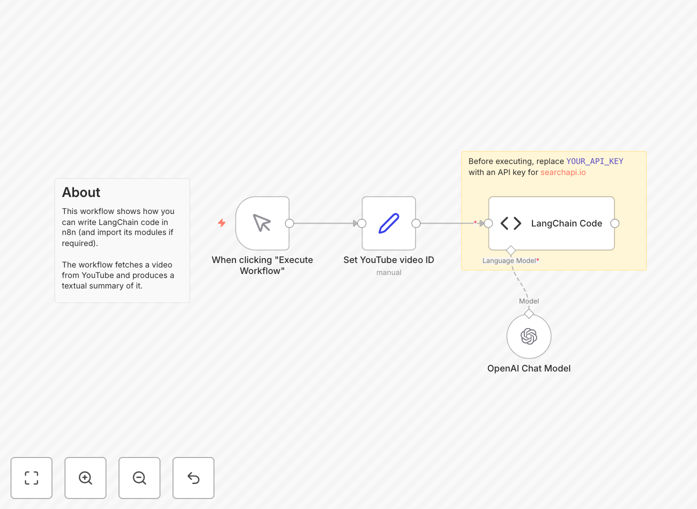
Task: Click the fit-to-view zoom button
Action: pyautogui.click(x=32, y=478)
